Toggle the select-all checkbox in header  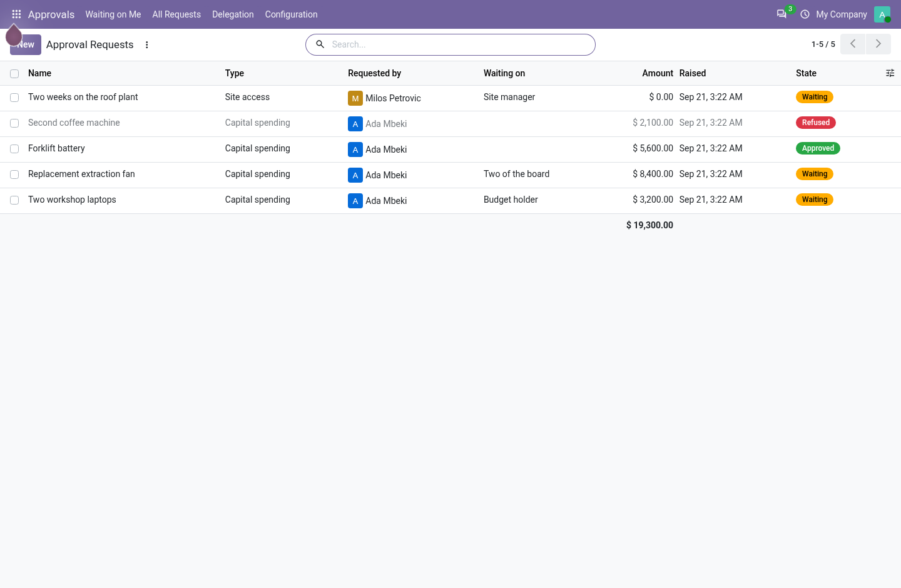[x=14, y=74]
